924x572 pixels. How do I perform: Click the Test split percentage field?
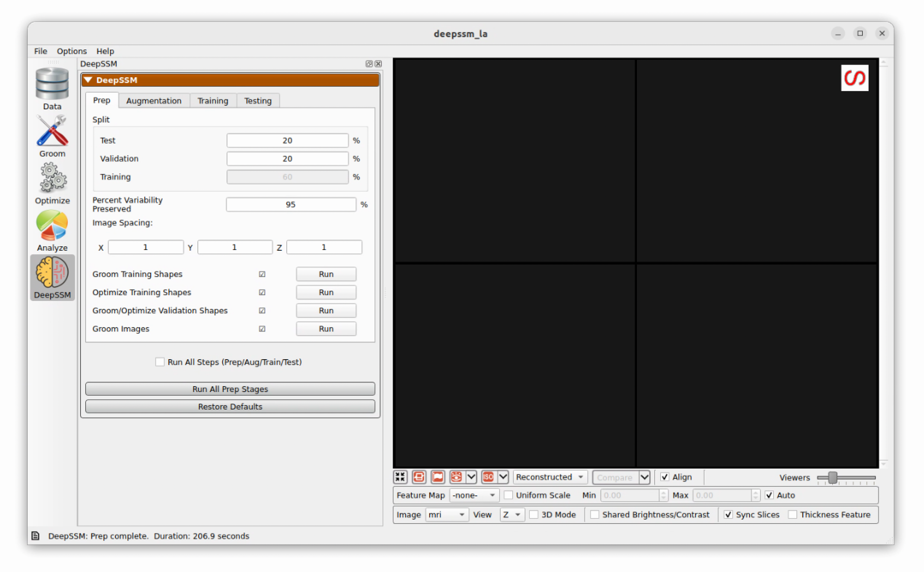pos(287,140)
